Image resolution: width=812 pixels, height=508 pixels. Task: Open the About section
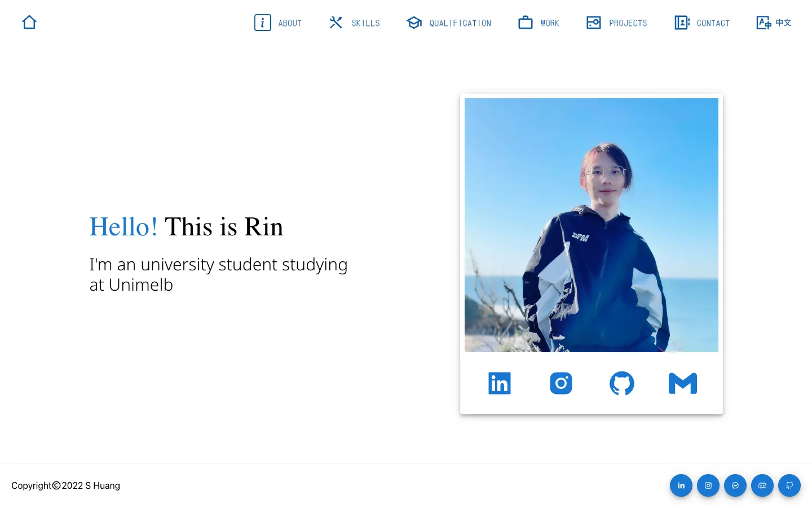[278, 23]
